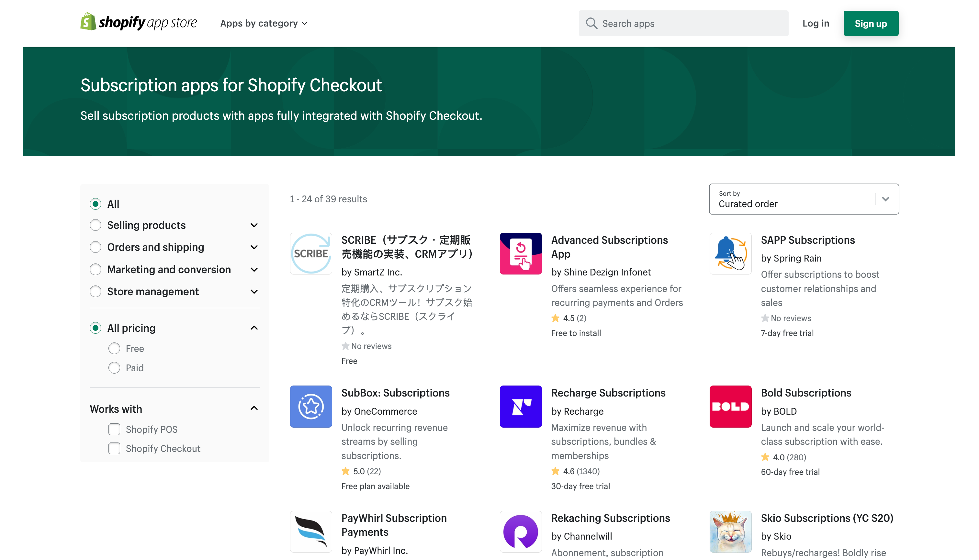Open the SubBox: Subscriptions title link
This screenshot has height=560, width=979.
point(395,393)
